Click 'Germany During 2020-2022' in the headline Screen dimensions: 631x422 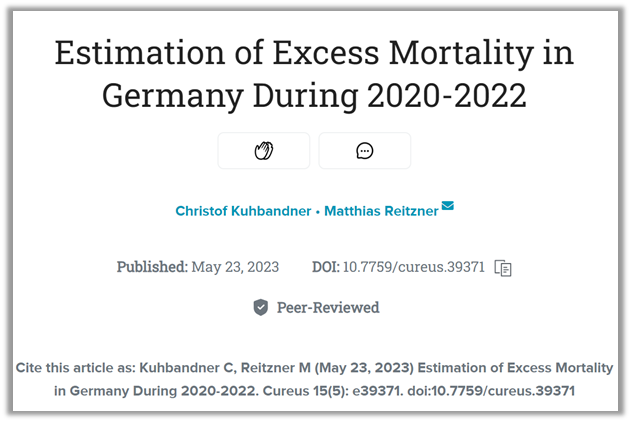315,98
